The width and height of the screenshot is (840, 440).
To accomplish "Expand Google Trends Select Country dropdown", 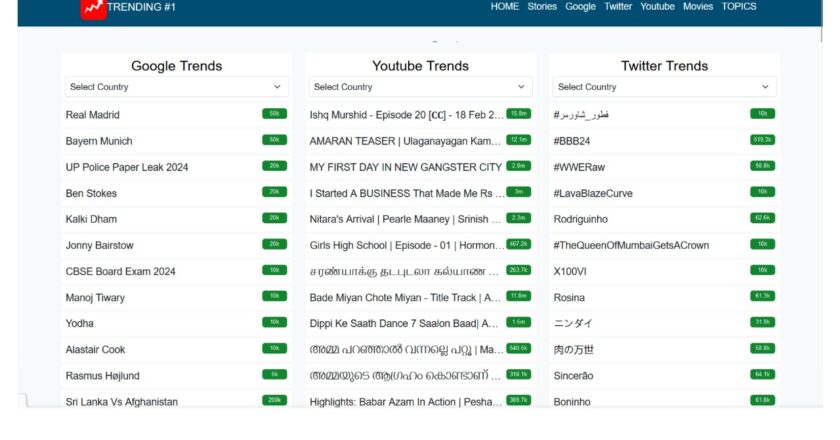I will tap(177, 87).
